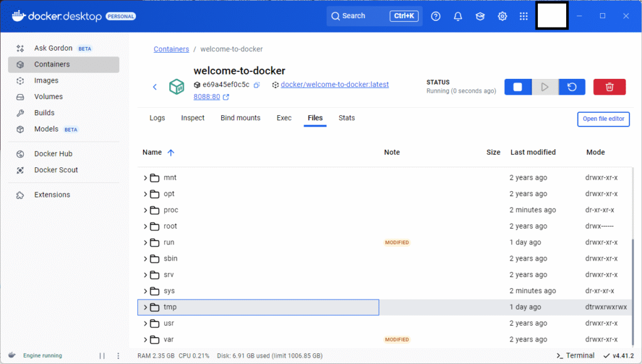Screen dimensions: 642x364
Task: Copy the container ID e69a45ef0c5c
Action: tap(256, 85)
